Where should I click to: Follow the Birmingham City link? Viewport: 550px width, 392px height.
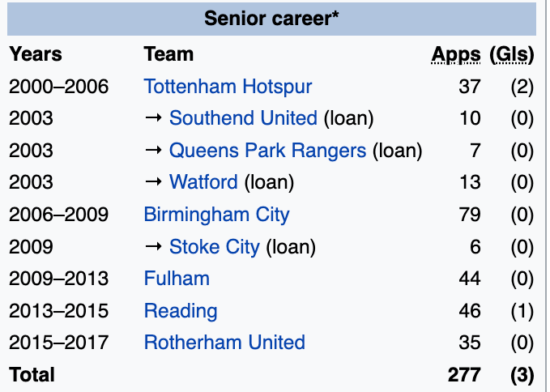(216, 215)
